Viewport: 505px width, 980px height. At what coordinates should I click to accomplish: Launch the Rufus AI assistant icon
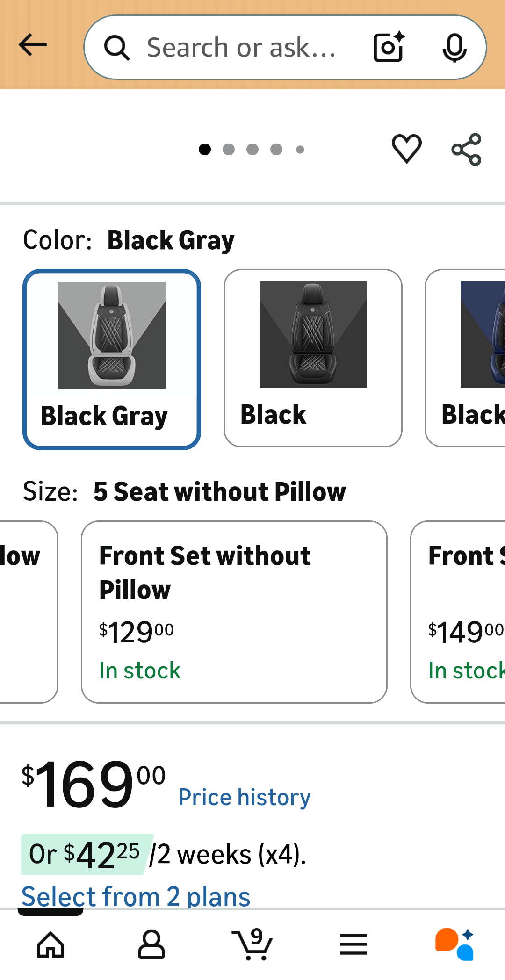(x=454, y=944)
